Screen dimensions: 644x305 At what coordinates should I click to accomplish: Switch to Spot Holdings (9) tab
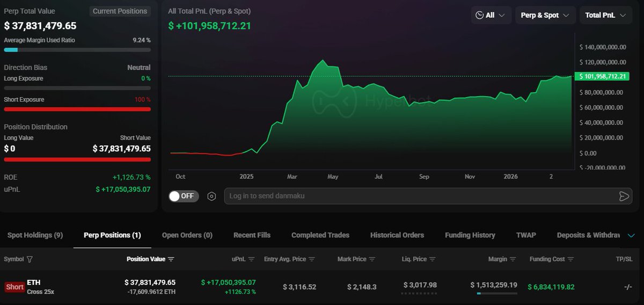point(35,235)
